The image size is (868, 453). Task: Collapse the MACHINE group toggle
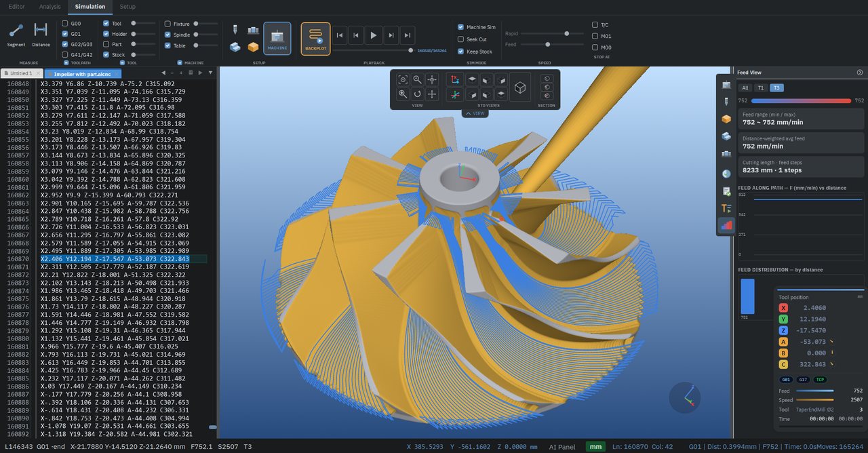pyautogui.click(x=179, y=63)
